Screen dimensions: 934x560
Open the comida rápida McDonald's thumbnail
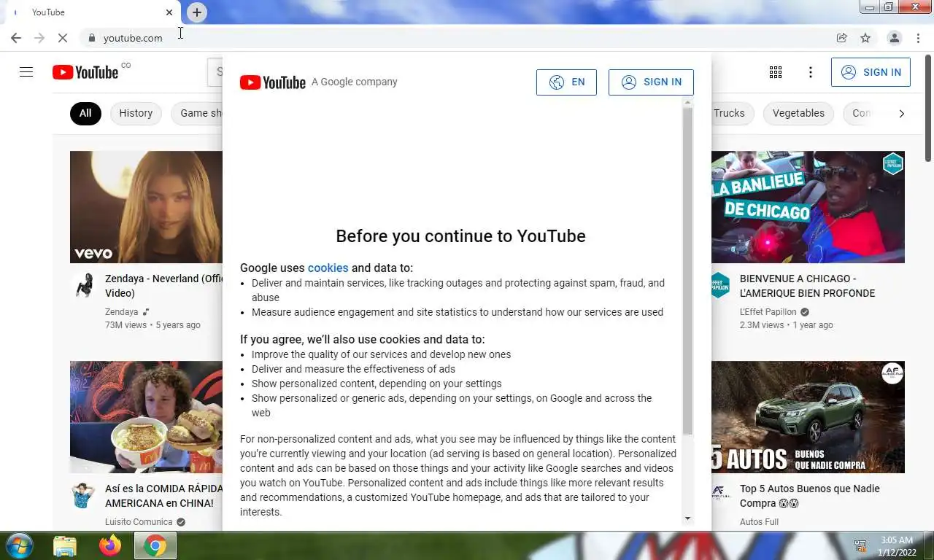point(146,417)
